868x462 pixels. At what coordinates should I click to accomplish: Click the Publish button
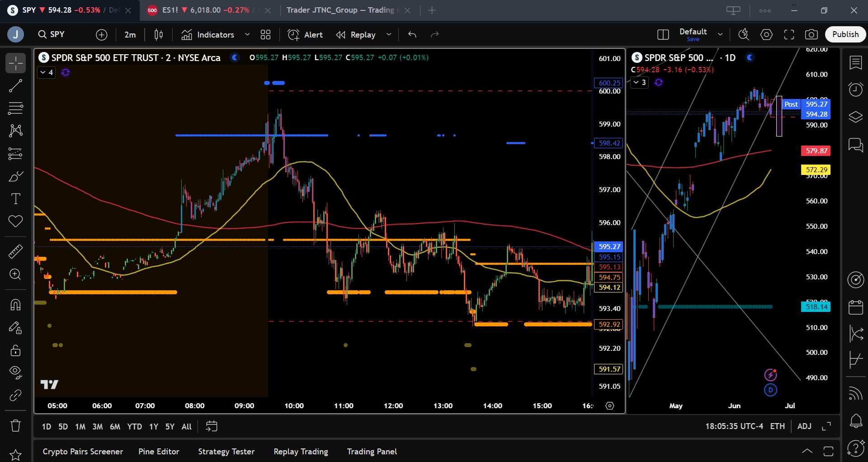(x=845, y=34)
